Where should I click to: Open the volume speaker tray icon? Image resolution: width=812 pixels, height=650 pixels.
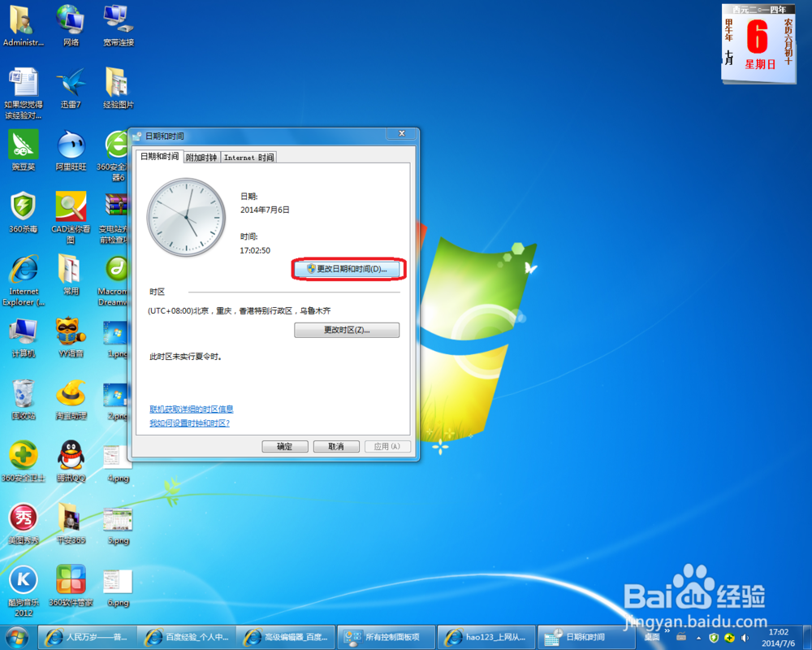click(x=745, y=638)
